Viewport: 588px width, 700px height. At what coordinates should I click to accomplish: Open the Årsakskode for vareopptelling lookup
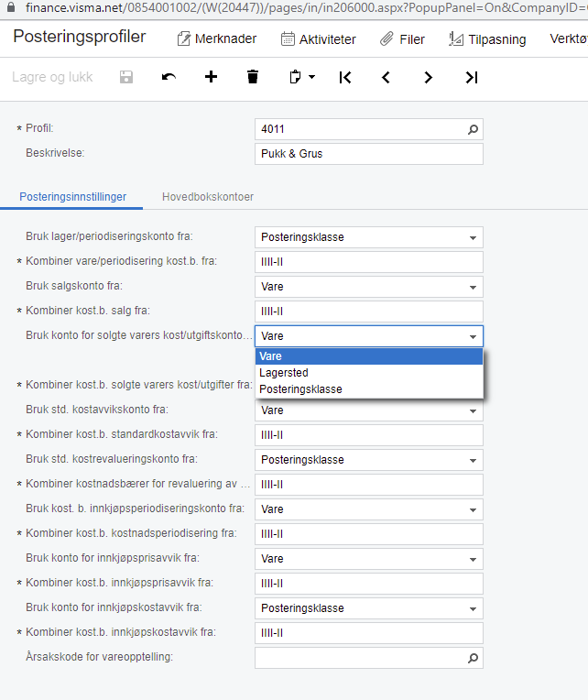(x=473, y=658)
